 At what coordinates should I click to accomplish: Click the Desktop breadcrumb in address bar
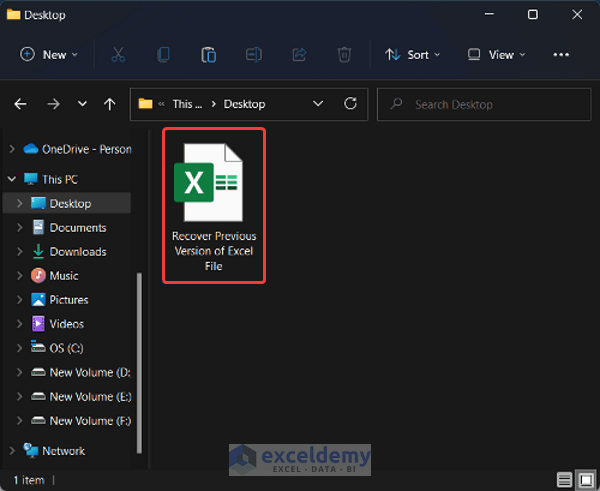(245, 104)
